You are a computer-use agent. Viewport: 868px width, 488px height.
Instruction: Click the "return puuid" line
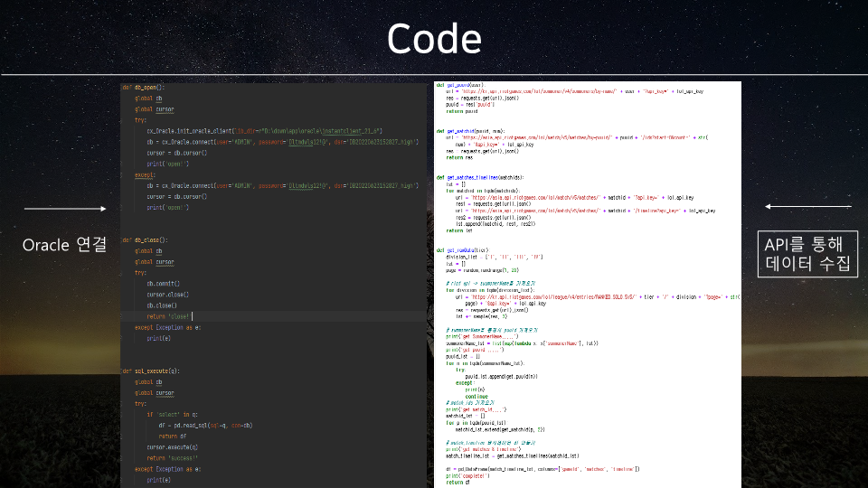point(462,111)
